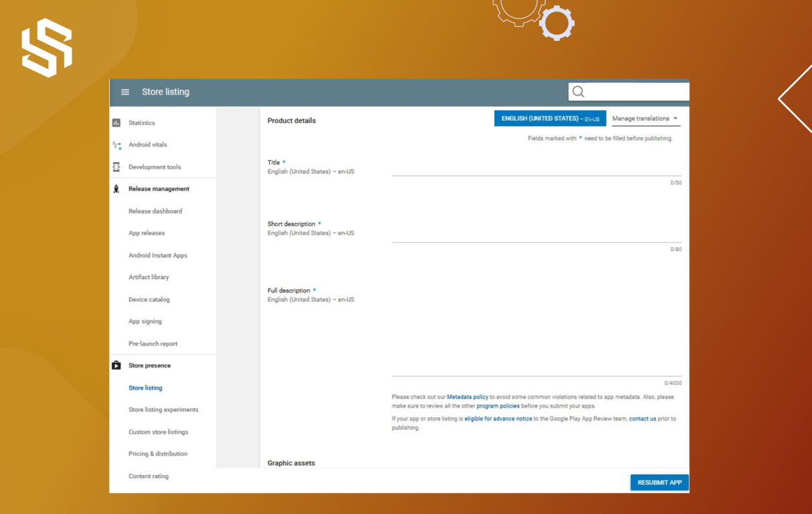Open Statistics in the sidebar

[141, 123]
